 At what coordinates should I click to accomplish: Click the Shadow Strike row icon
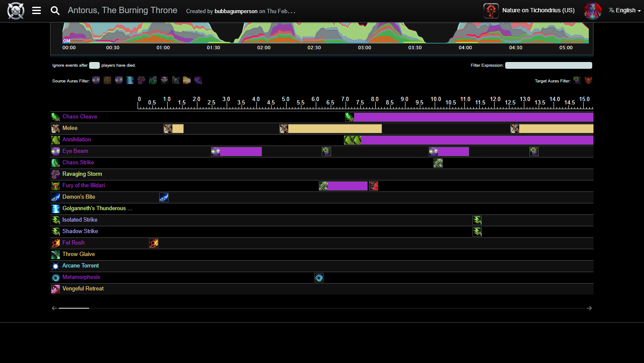(x=56, y=231)
